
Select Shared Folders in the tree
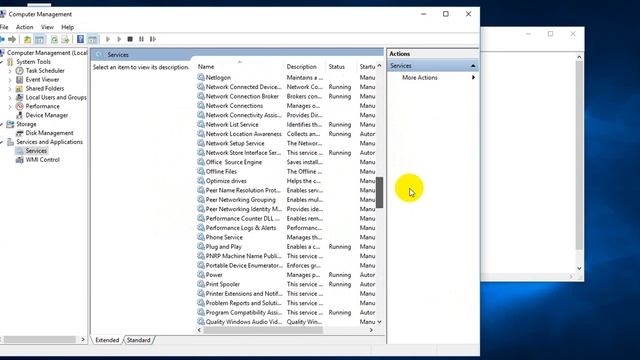(44, 89)
